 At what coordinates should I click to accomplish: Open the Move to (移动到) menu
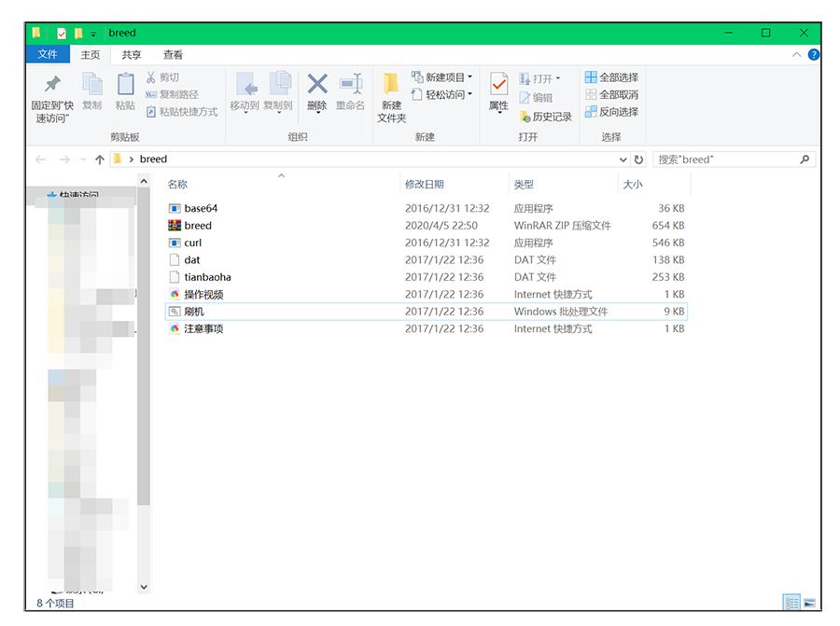tap(245, 92)
